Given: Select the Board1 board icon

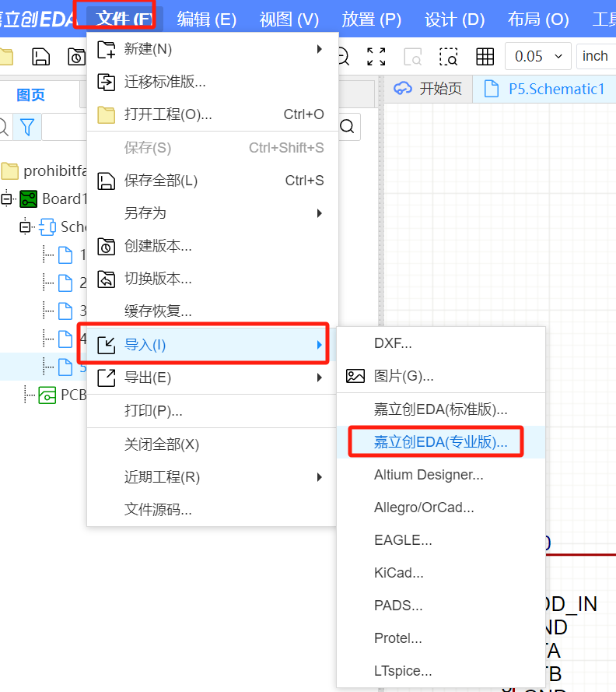Looking at the screenshot, I should click(x=29, y=198).
